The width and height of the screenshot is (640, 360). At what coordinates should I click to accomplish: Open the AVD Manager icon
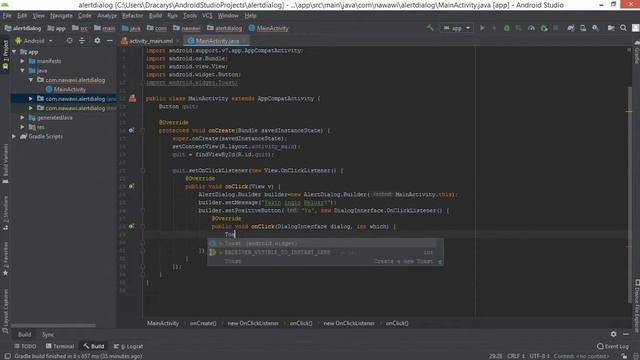click(583, 28)
